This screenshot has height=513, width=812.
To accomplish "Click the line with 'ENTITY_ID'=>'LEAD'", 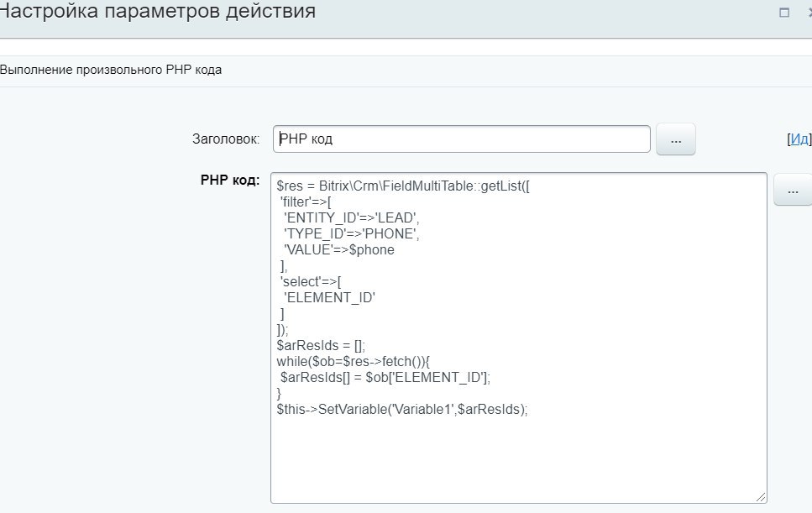I will (x=351, y=218).
